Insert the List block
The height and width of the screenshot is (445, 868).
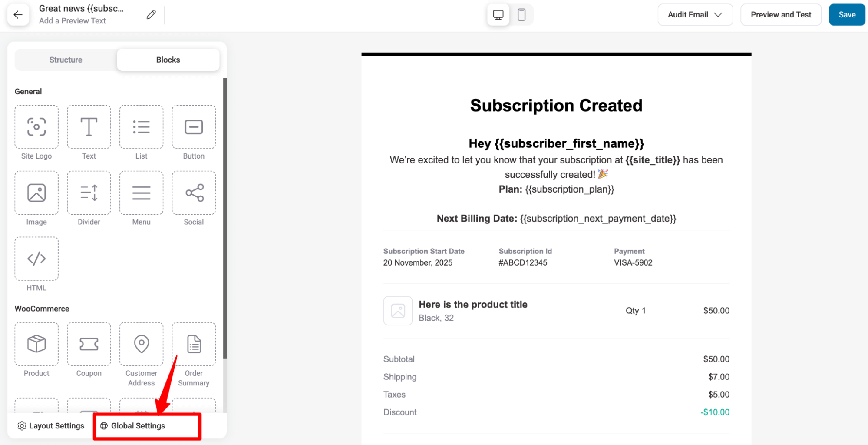pos(141,127)
